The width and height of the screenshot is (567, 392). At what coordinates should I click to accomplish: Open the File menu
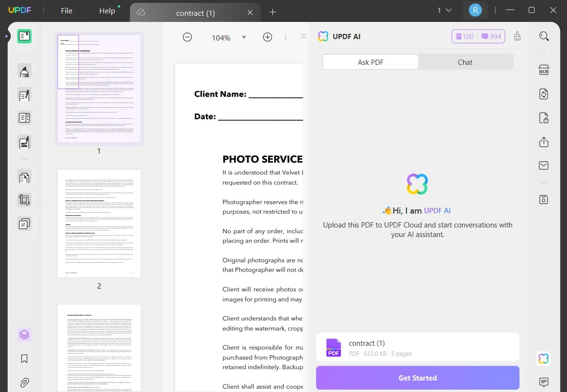pos(66,10)
